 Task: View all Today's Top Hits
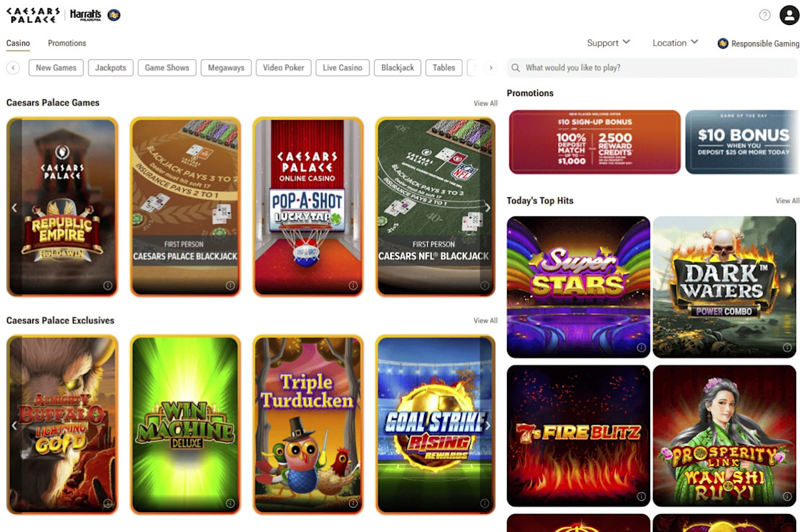787,200
